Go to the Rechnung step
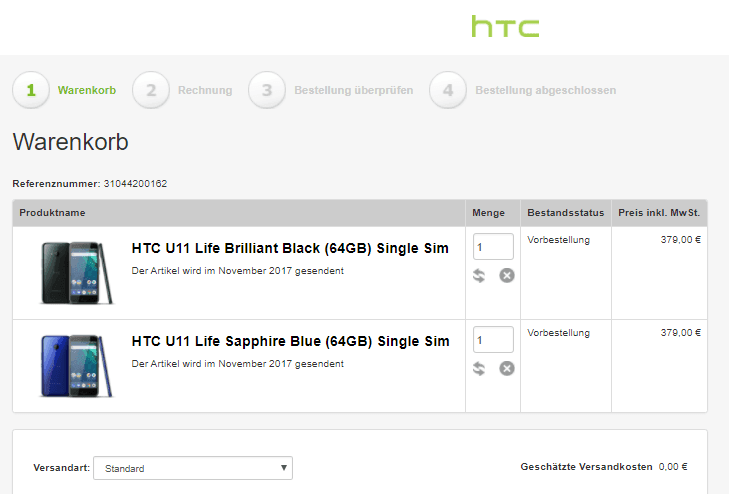 [205, 90]
